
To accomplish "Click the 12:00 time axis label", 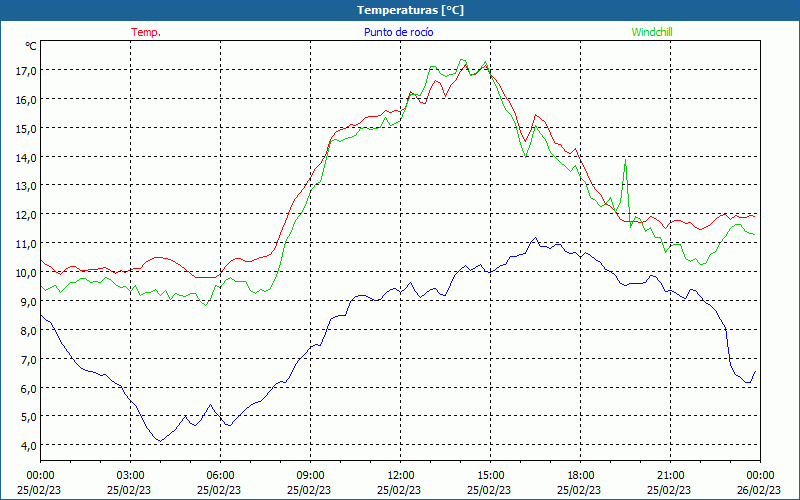I will click(x=401, y=476).
